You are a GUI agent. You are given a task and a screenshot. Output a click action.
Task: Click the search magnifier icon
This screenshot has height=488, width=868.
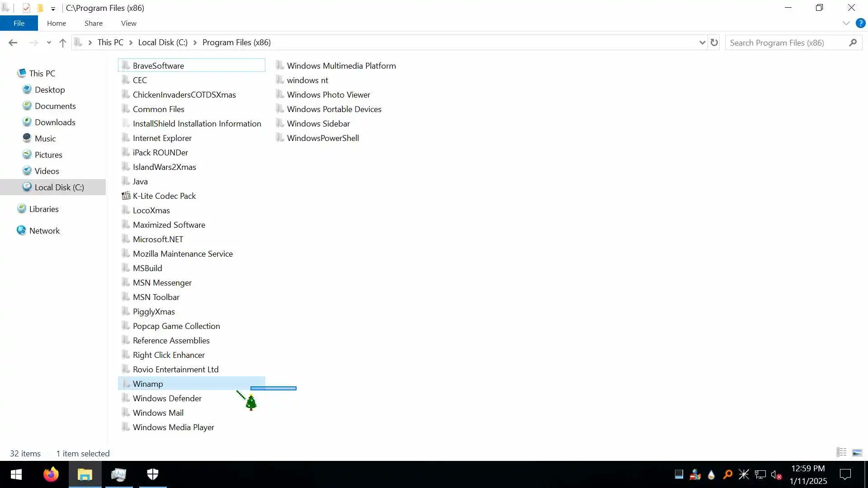[x=853, y=42]
